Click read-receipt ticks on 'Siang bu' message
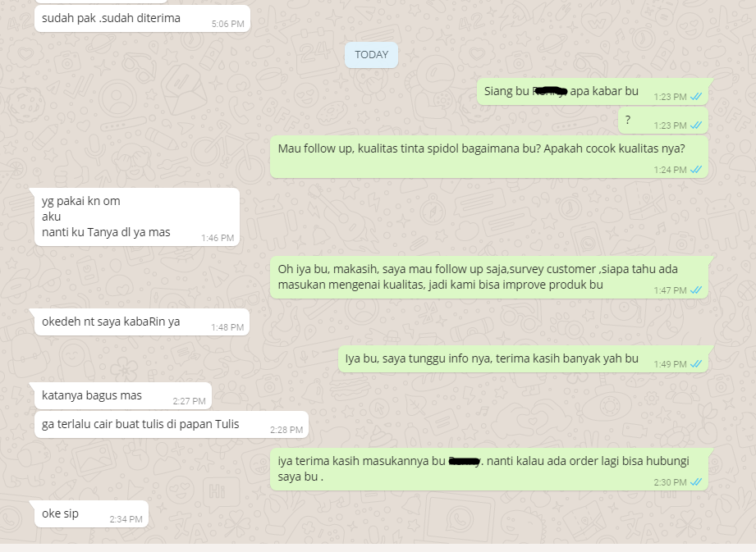This screenshot has width=756, height=552. tap(696, 97)
